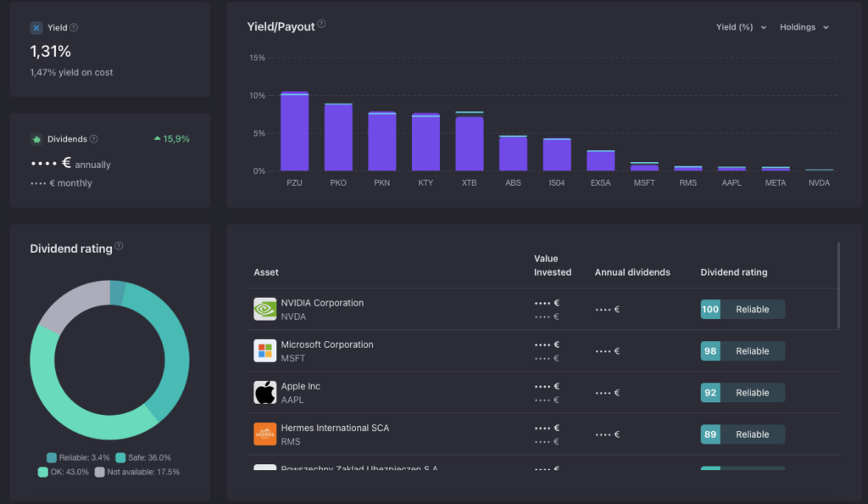The image size is (868, 504).
Task: Click the META axis label
Action: pos(776,182)
